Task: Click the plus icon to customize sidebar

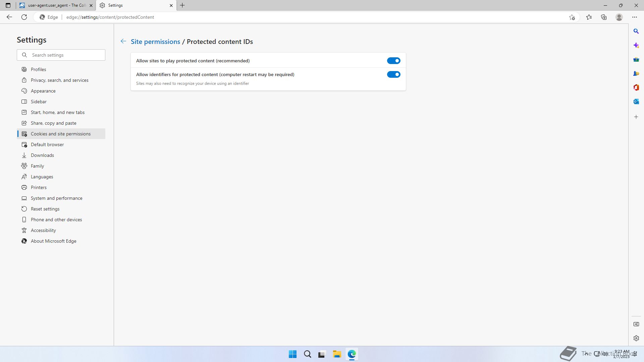Action: coord(636,117)
